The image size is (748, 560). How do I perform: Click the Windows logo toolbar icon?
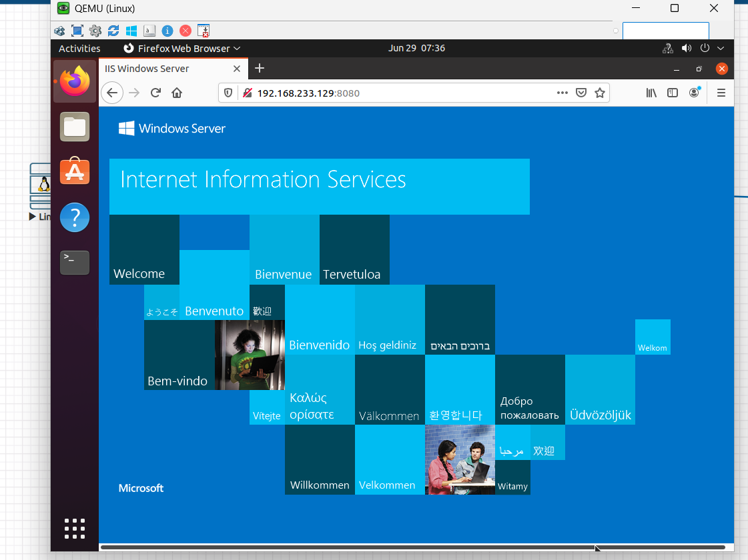click(x=131, y=31)
